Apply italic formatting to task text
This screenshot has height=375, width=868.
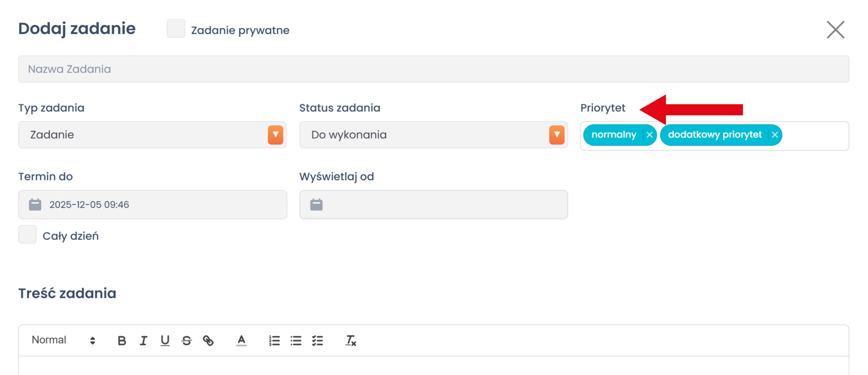pyautogui.click(x=143, y=340)
